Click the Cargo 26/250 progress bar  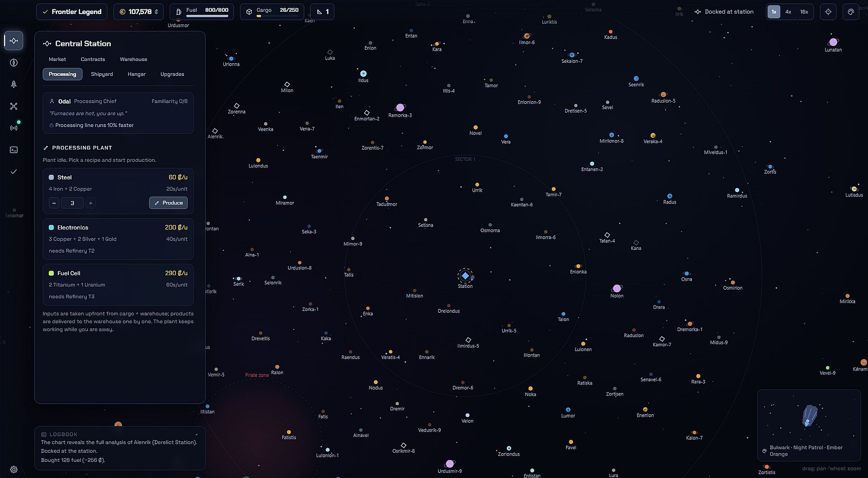tap(278, 16)
